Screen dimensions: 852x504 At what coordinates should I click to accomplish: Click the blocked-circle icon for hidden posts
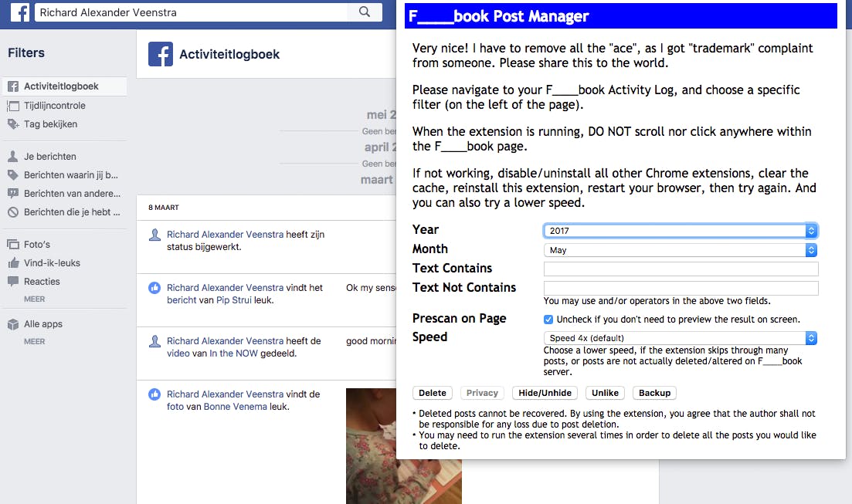pos(13,212)
